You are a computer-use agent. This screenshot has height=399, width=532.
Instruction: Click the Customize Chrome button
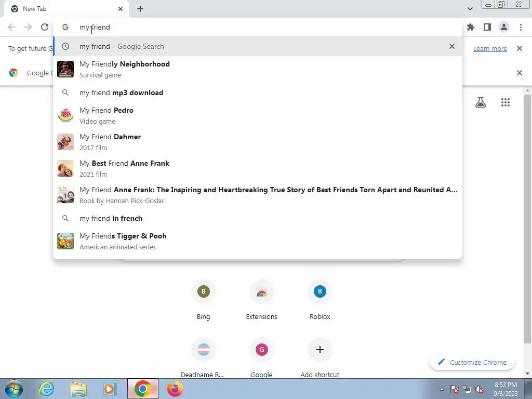[x=472, y=362]
